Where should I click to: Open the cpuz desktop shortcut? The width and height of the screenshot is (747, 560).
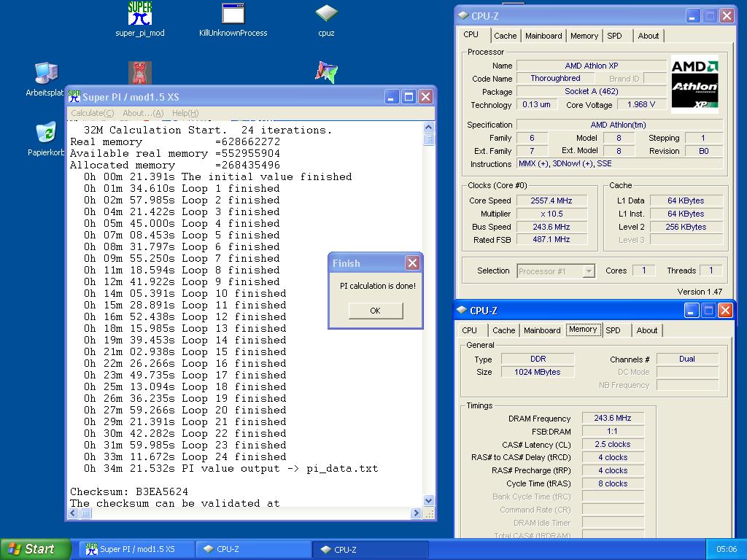(x=326, y=19)
